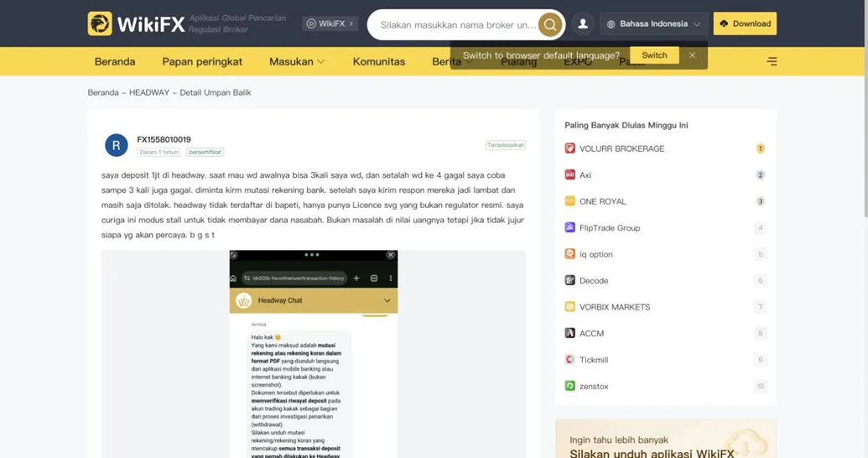868x458 pixels.
Task: Click the Axi broker logo
Action: pos(569,174)
